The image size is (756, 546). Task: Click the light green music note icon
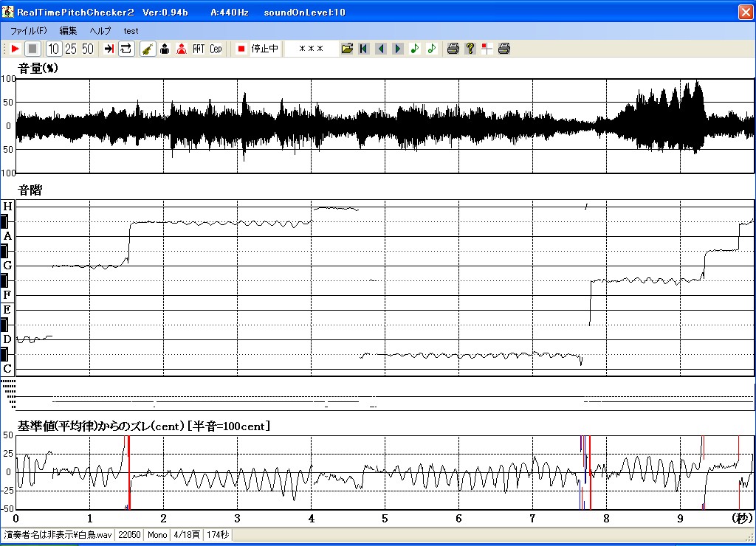(x=431, y=49)
